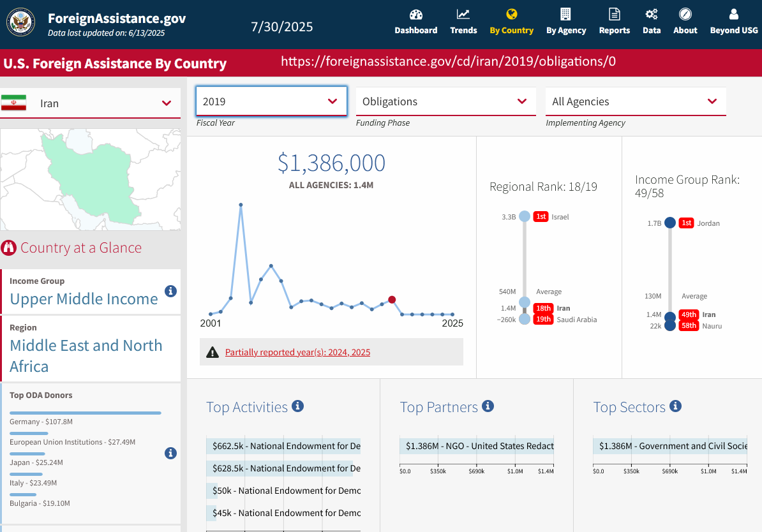Click the Top Partners info icon

click(x=488, y=406)
